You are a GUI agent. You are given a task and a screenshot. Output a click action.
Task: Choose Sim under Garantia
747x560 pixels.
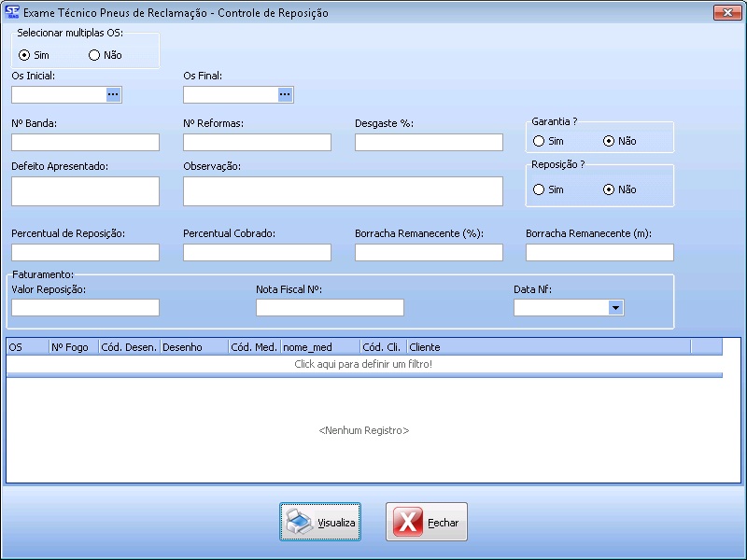539,141
